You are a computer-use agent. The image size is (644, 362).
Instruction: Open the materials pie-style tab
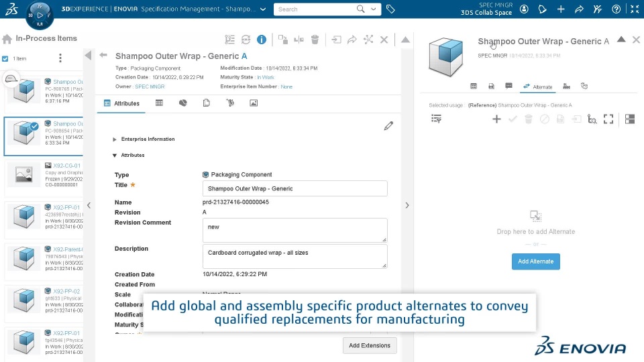click(x=182, y=103)
